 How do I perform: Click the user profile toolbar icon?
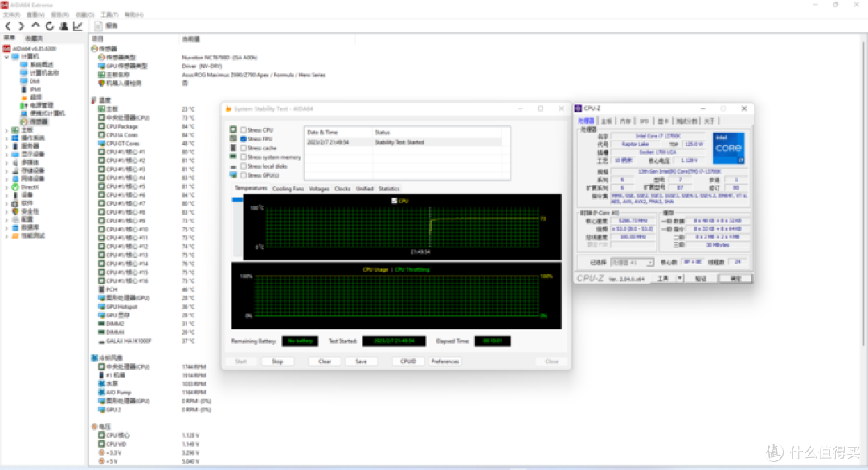(63, 26)
